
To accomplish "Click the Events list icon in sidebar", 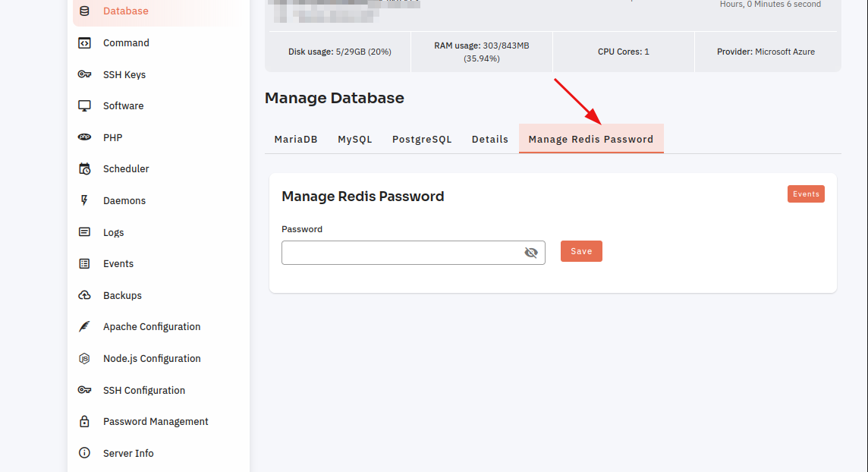I will (x=84, y=264).
